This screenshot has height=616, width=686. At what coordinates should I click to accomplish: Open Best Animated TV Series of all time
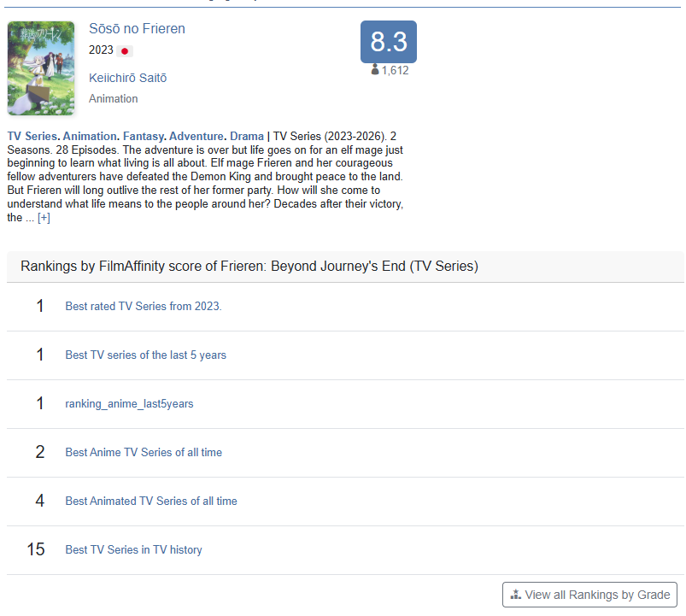point(151,501)
